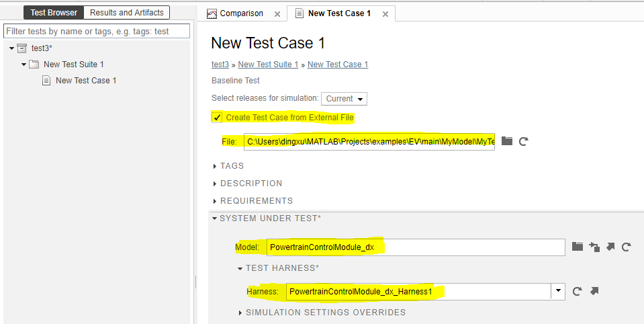The width and height of the screenshot is (644, 324).
Task: Switch to the Comparison tab
Action: pos(240,13)
